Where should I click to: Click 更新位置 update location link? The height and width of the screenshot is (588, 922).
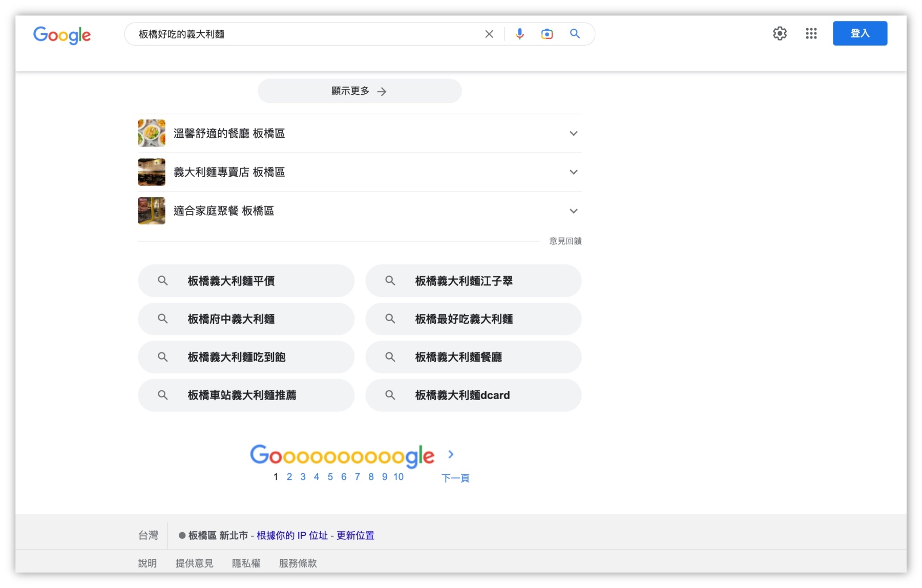pyautogui.click(x=355, y=535)
